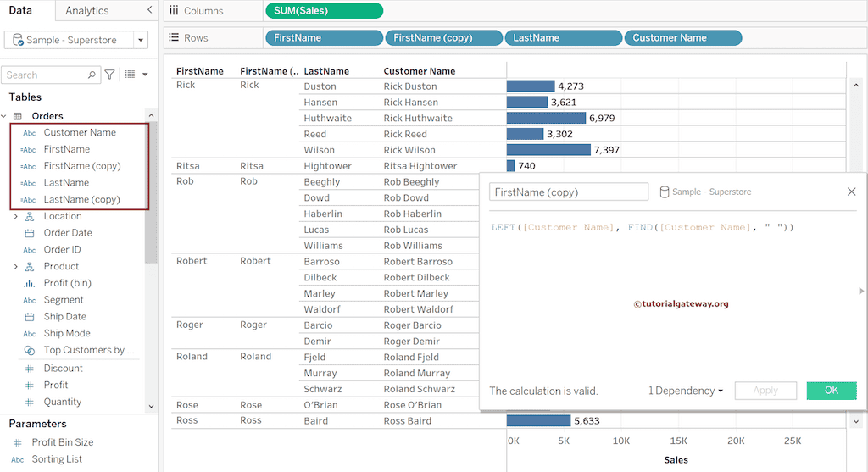Open the 1 Dependency dropdown
The height and width of the screenshot is (472, 868).
pyautogui.click(x=686, y=391)
